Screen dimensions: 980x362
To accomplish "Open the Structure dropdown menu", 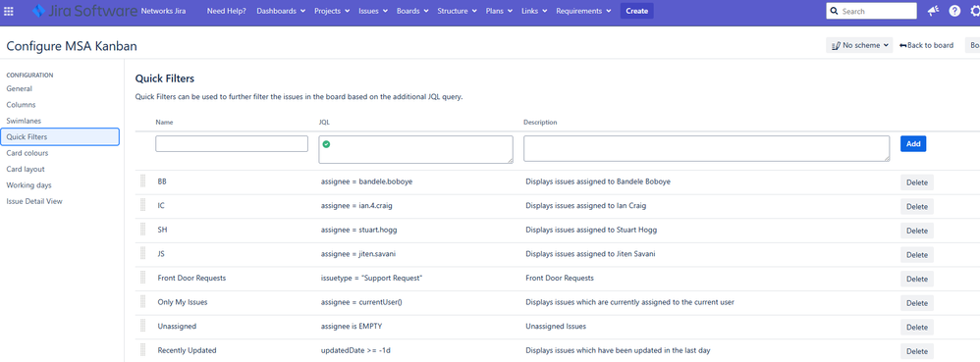I will 457,11.
